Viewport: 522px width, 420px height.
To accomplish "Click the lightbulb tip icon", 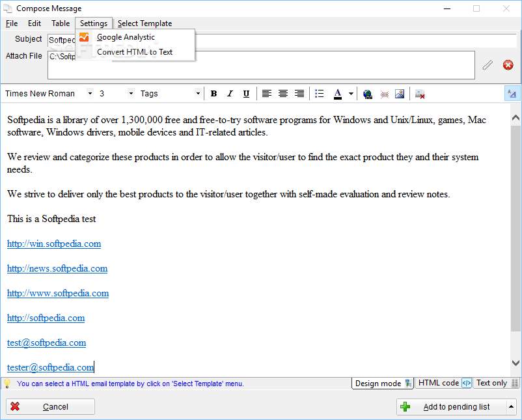I will [x=7, y=384].
